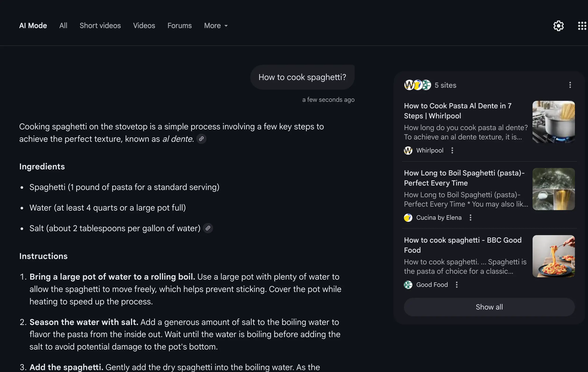
Task: Switch to the Short videos tab
Action: (100, 26)
